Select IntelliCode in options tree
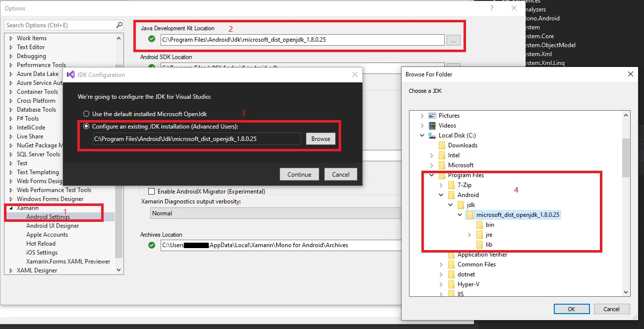The height and width of the screenshot is (329, 644). click(31, 128)
